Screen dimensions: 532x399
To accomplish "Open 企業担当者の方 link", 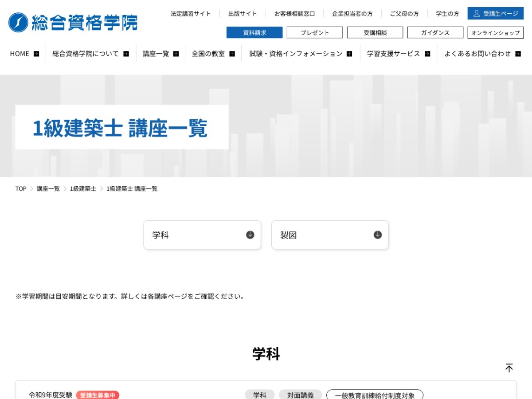I will [x=352, y=14].
